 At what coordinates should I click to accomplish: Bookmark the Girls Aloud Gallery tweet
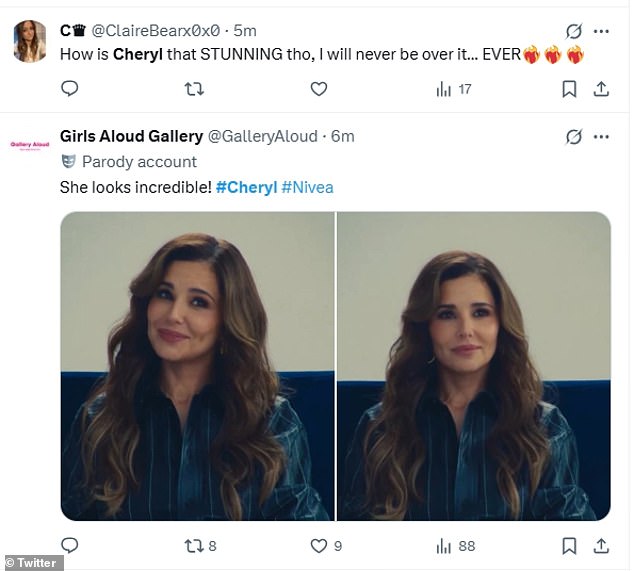click(569, 546)
